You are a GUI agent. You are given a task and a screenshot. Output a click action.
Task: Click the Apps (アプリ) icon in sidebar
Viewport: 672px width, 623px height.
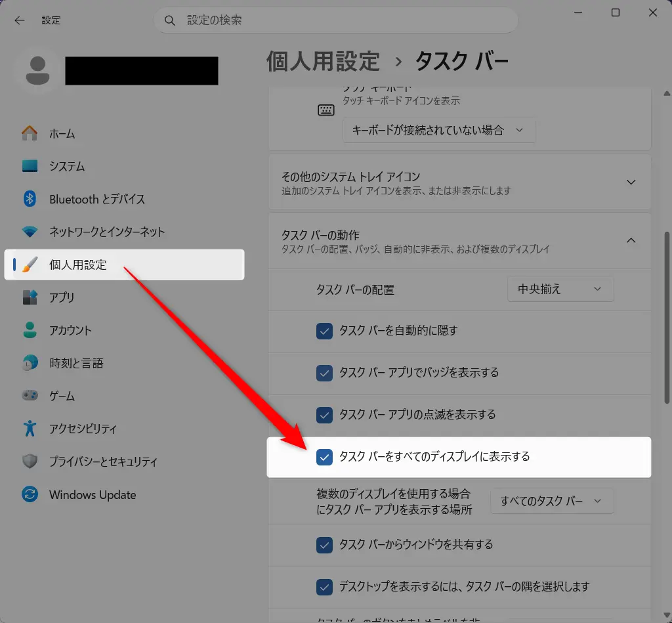(x=30, y=297)
